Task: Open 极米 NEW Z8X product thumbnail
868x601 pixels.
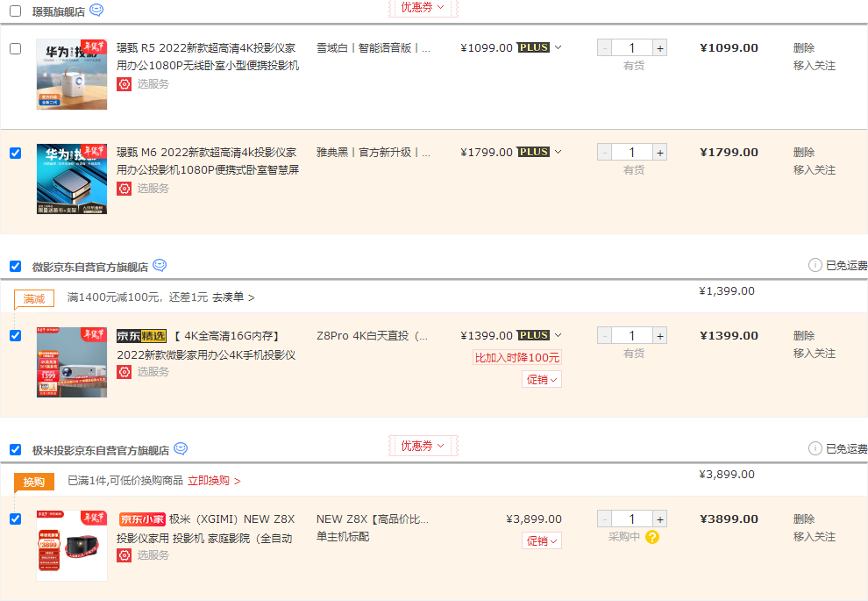Action: point(72,546)
